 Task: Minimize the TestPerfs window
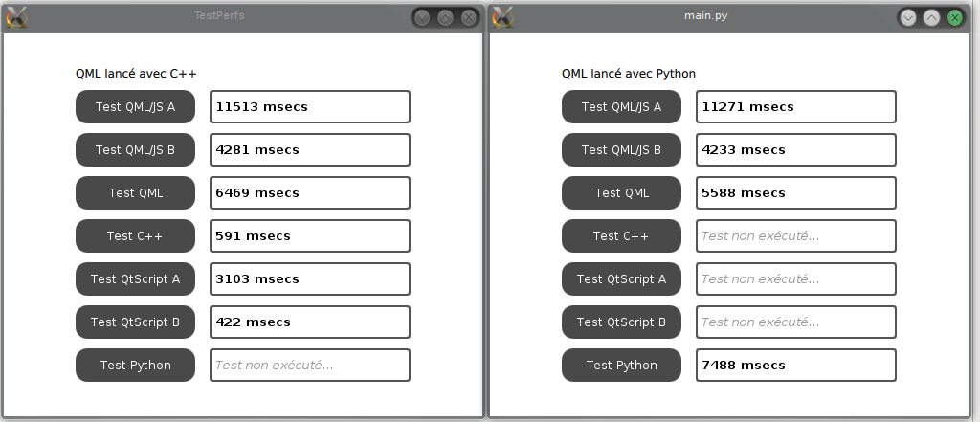tap(422, 17)
